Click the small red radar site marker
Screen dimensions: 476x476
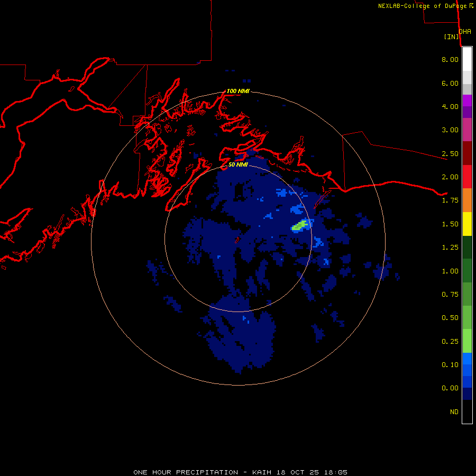click(237, 240)
